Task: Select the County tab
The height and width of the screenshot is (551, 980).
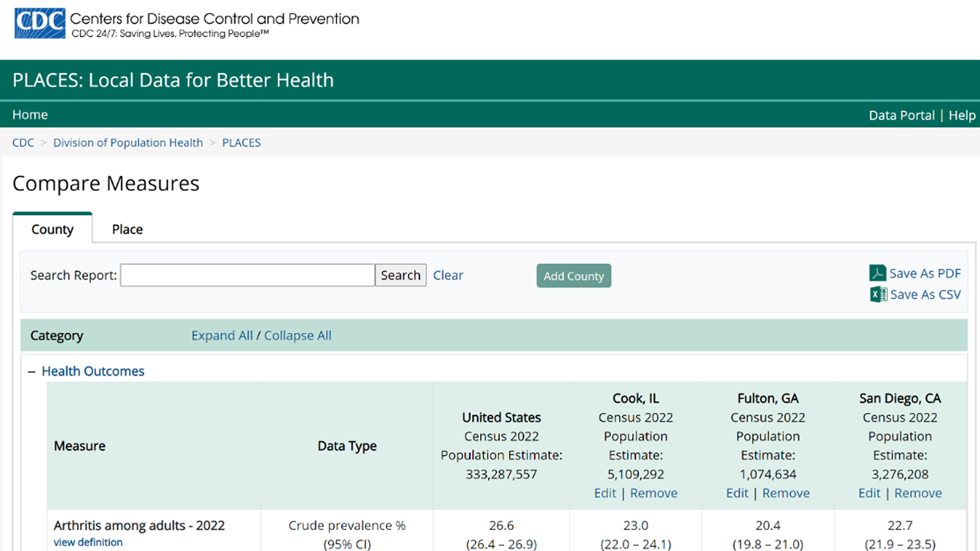Action: coord(52,229)
